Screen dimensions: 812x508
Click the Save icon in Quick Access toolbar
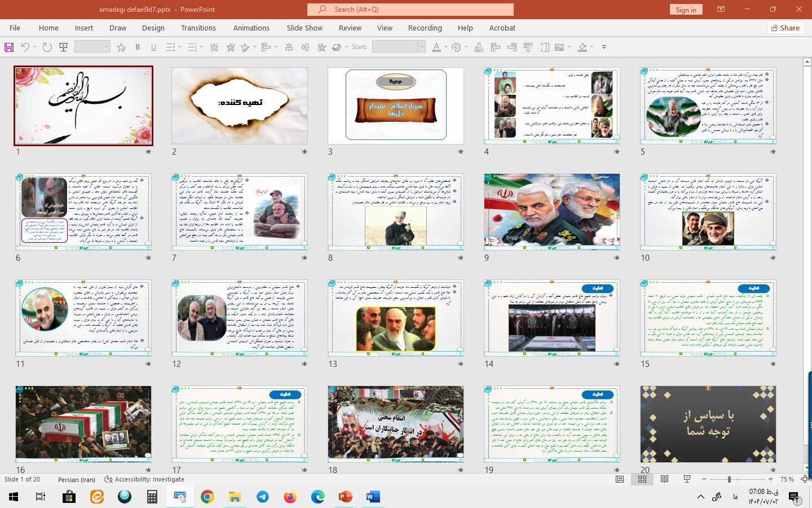point(9,47)
